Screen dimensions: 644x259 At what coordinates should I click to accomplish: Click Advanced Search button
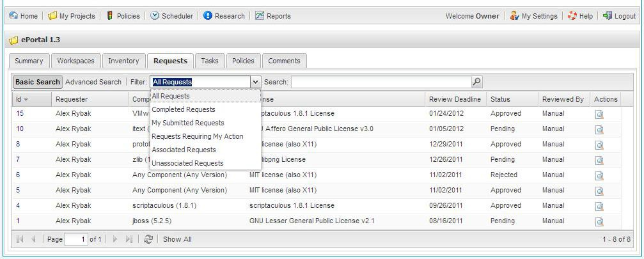tap(93, 82)
